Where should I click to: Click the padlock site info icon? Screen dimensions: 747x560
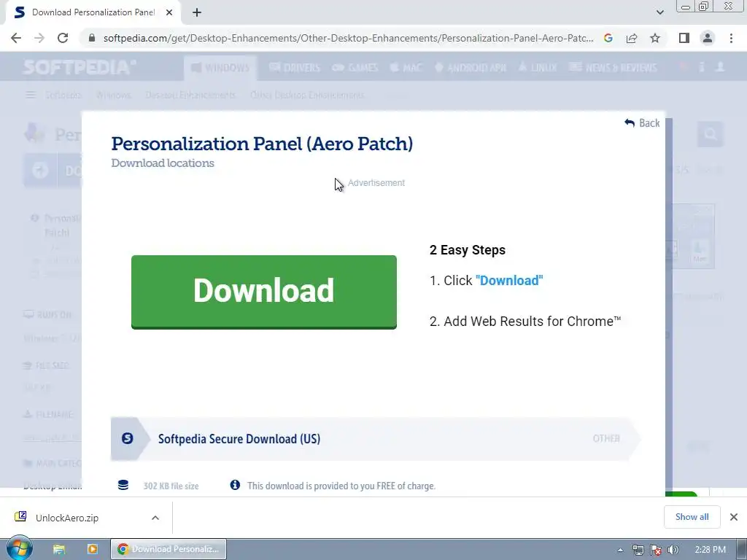pos(92,38)
